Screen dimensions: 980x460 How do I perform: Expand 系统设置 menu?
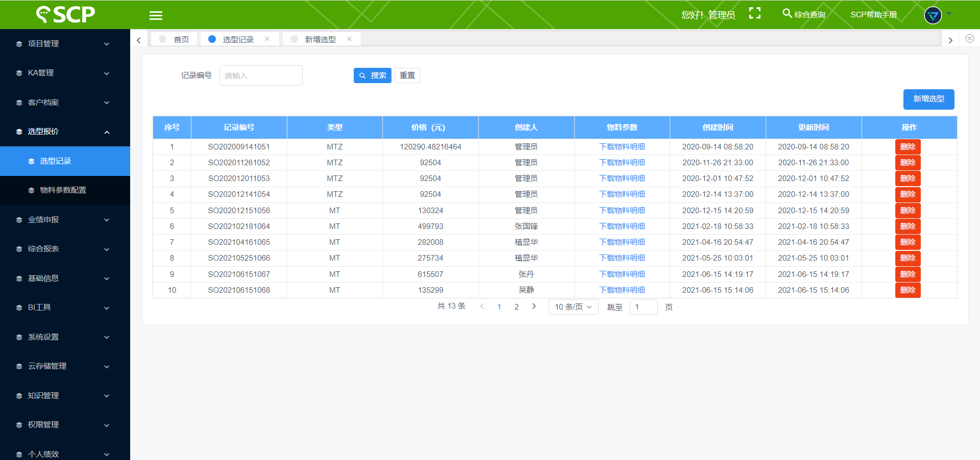pyautogui.click(x=65, y=337)
